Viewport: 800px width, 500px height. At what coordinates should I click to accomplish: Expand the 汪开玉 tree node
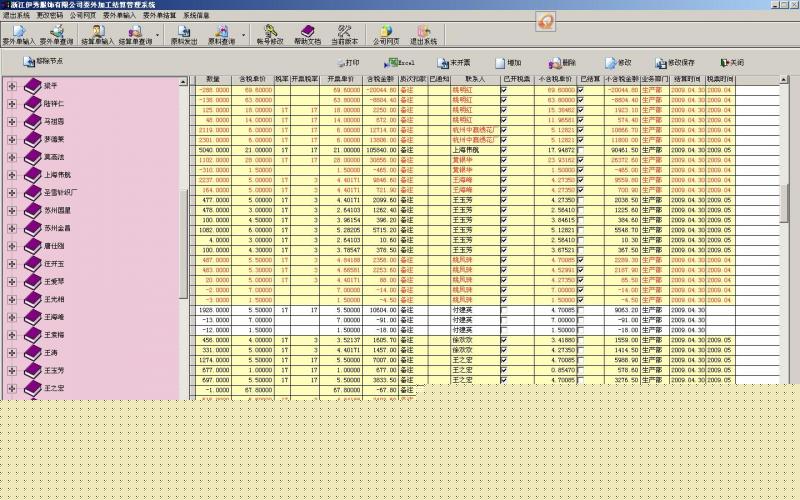coord(12,264)
